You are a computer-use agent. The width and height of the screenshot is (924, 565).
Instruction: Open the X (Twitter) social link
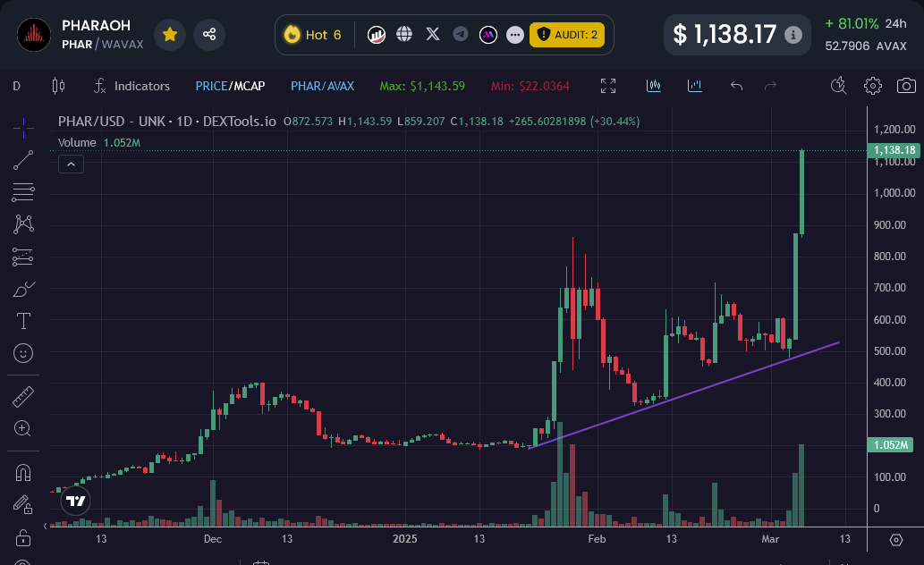[x=433, y=35]
